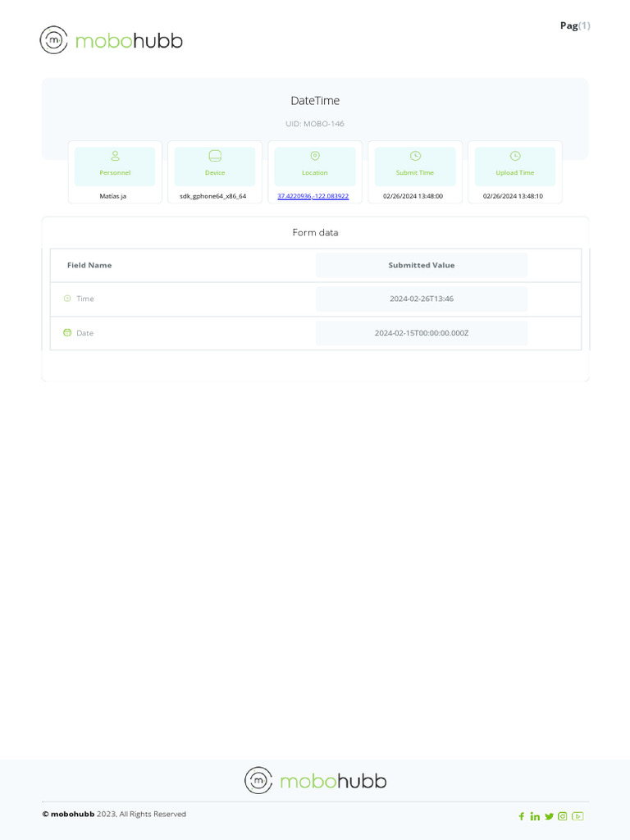Click the Time field name label
Screen dimensions: 630x840
(x=85, y=299)
